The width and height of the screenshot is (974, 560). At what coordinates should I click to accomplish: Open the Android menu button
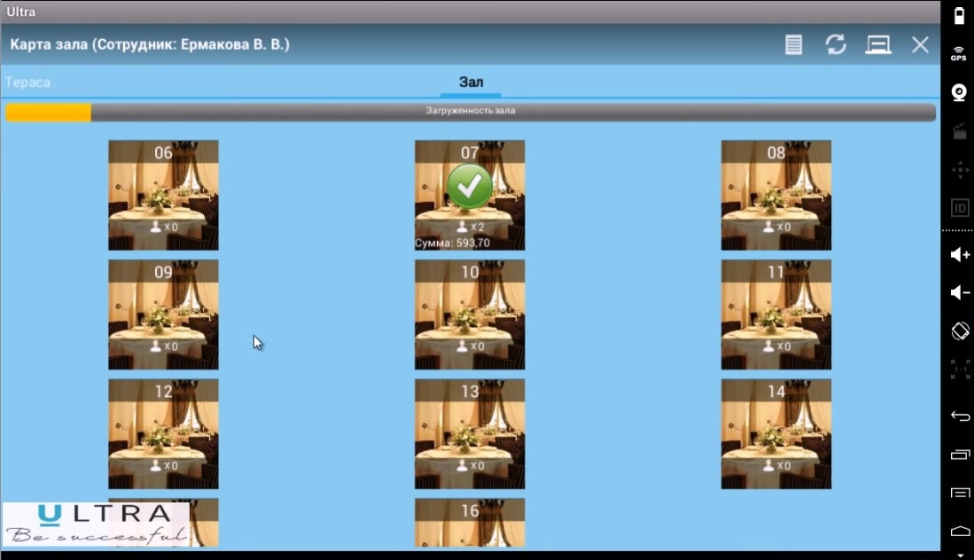pyautogui.click(x=960, y=493)
